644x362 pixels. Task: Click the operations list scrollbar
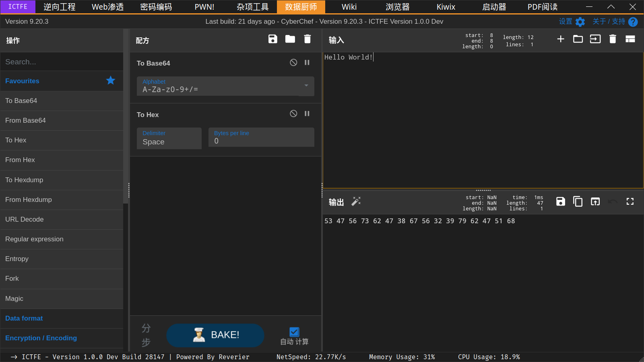pos(126,117)
